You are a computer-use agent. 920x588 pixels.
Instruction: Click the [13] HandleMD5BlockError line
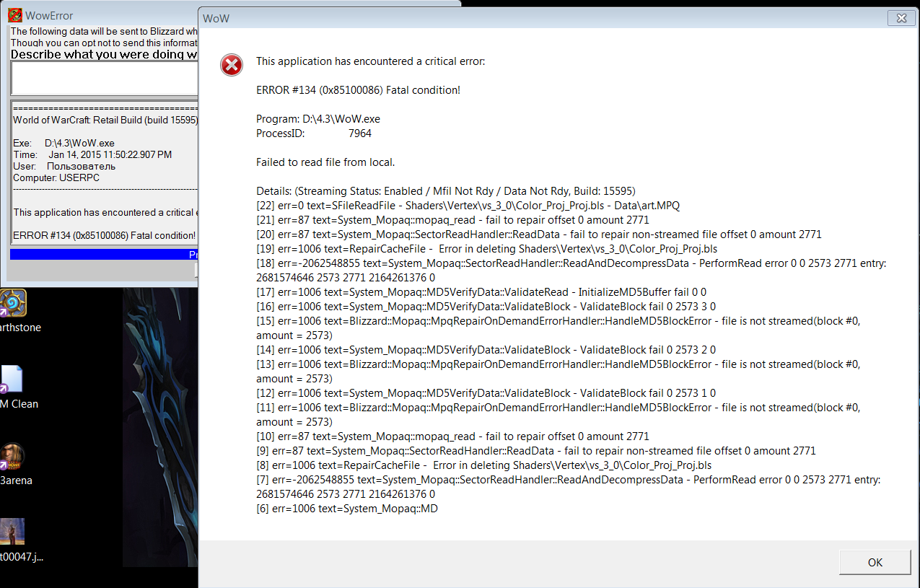[558, 372]
